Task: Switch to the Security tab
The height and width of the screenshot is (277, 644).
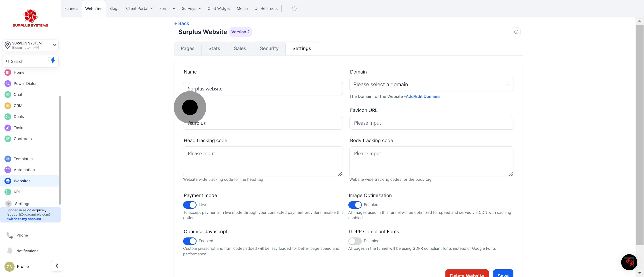Action: [x=269, y=48]
